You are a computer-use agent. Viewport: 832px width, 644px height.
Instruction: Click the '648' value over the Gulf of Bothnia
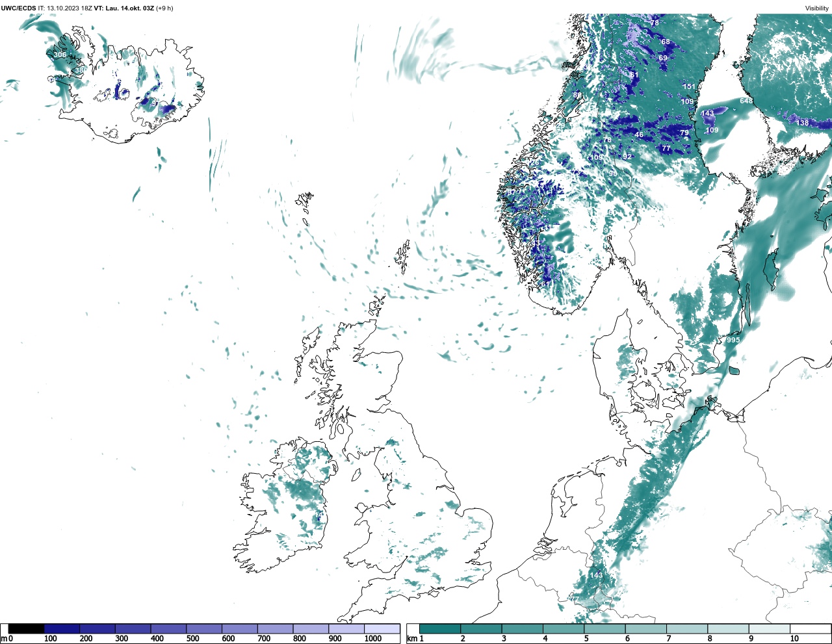[x=746, y=101]
